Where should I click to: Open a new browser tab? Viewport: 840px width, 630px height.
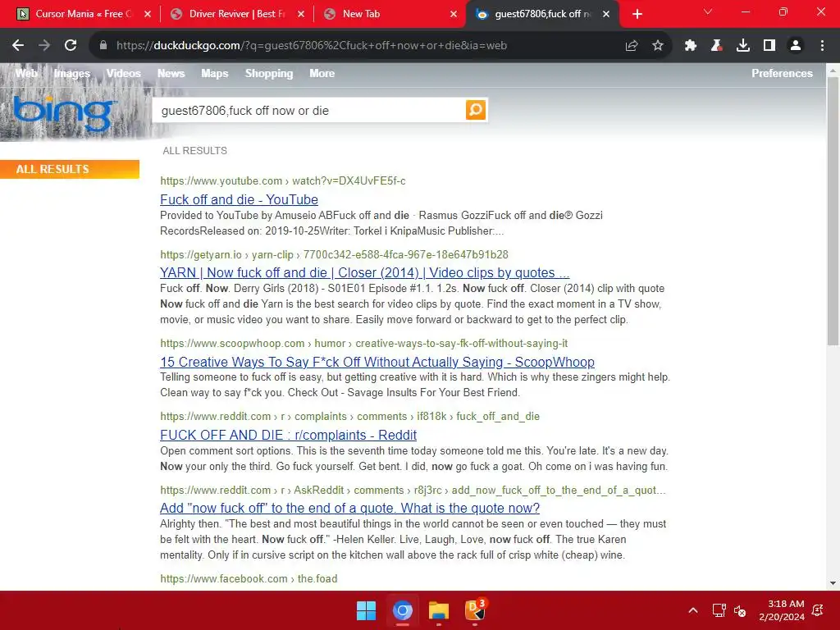tap(637, 14)
